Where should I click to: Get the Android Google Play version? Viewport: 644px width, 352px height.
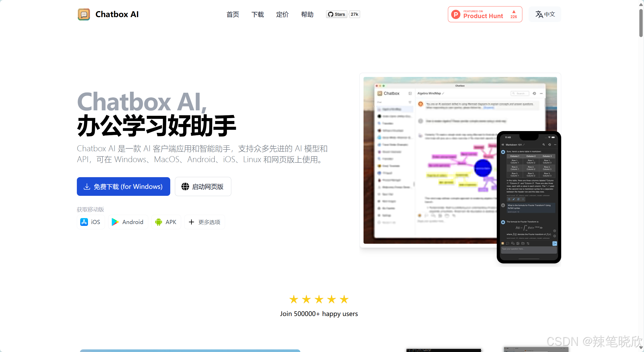click(x=128, y=222)
